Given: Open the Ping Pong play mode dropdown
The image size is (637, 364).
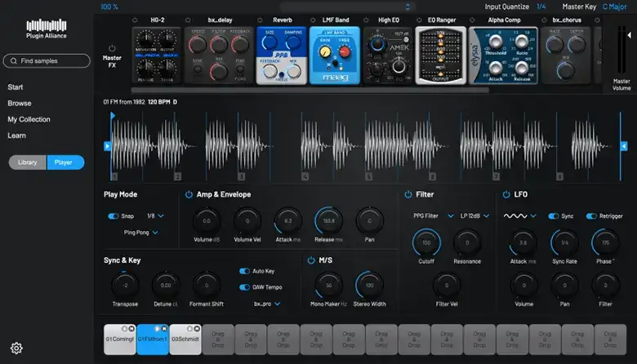Looking at the screenshot, I should pyautogui.click(x=141, y=233).
